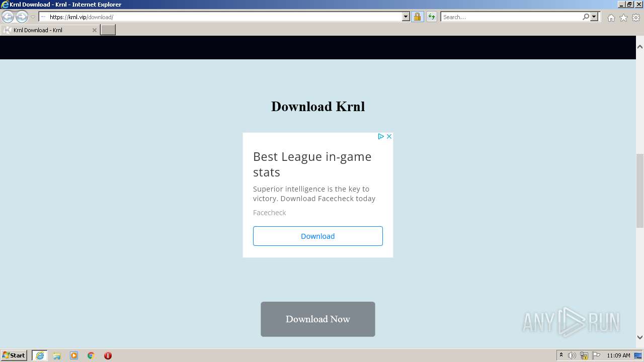
Task: Open a new blank tab
Action: [108, 30]
